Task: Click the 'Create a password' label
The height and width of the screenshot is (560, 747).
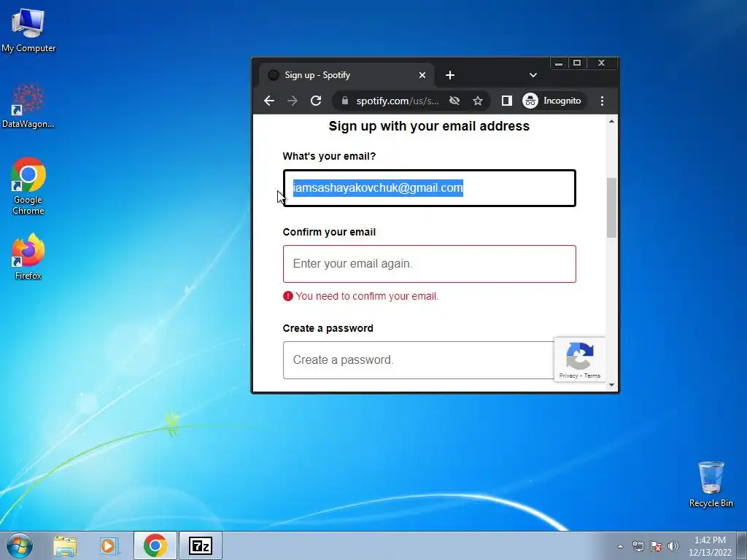Action: pyautogui.click(x=328, y=329)
